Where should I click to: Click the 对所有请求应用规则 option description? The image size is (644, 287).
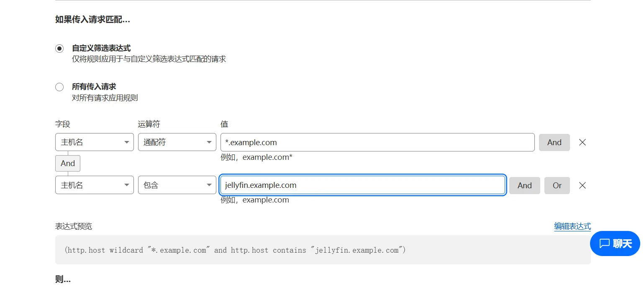pos(105,98)
